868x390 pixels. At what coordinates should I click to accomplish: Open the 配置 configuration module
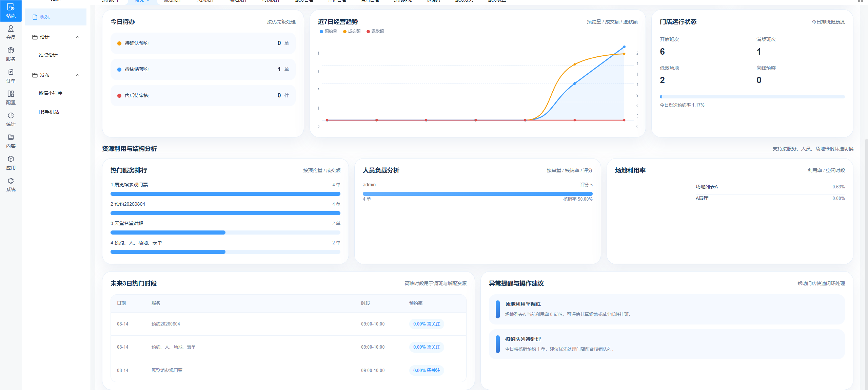11,97
